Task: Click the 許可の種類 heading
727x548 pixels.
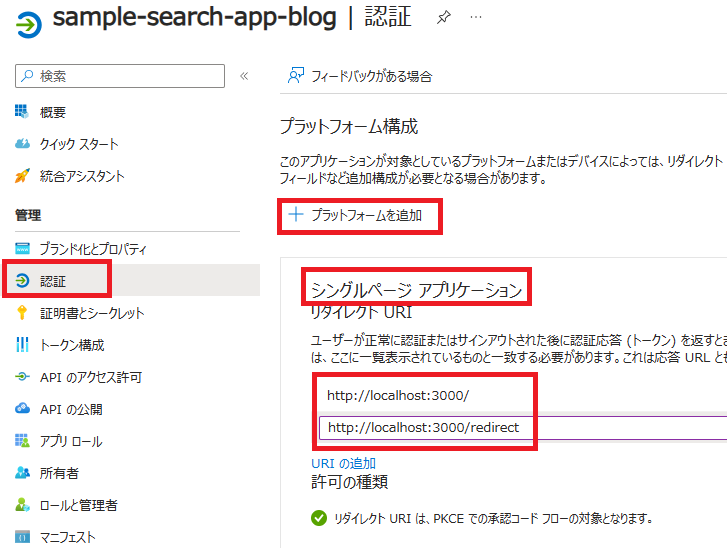Action: tap(350, 482)
